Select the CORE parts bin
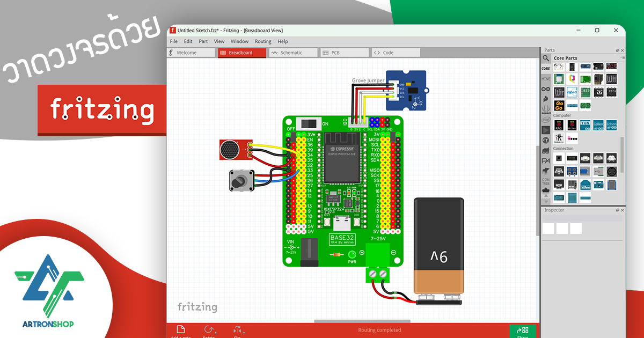Viewport: 644px width, 338px height. (x=546, y=69)
